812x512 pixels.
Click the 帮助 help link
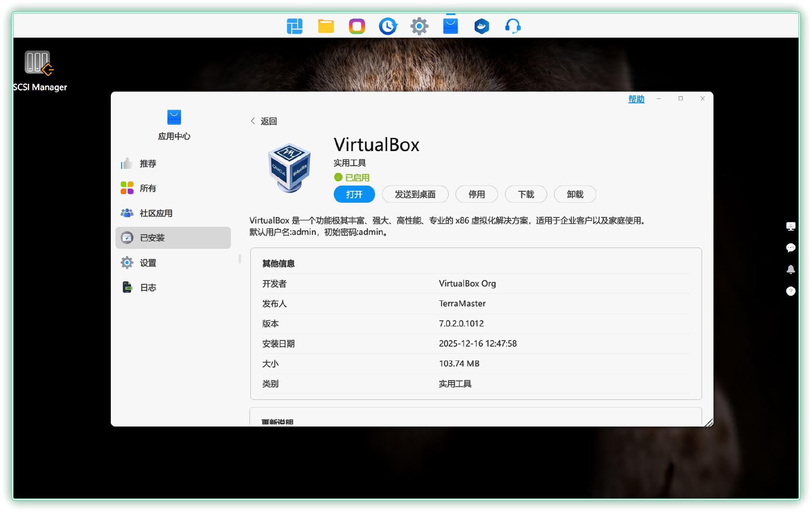point(636,99)
